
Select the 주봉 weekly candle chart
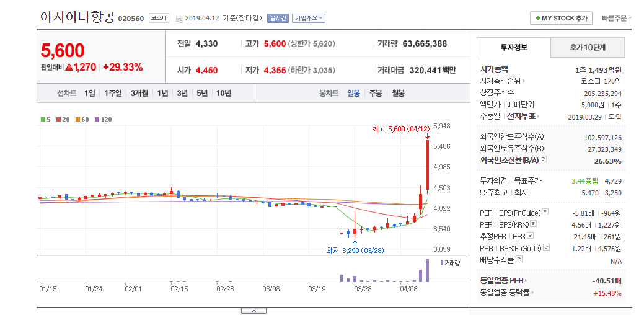point(376,93)
